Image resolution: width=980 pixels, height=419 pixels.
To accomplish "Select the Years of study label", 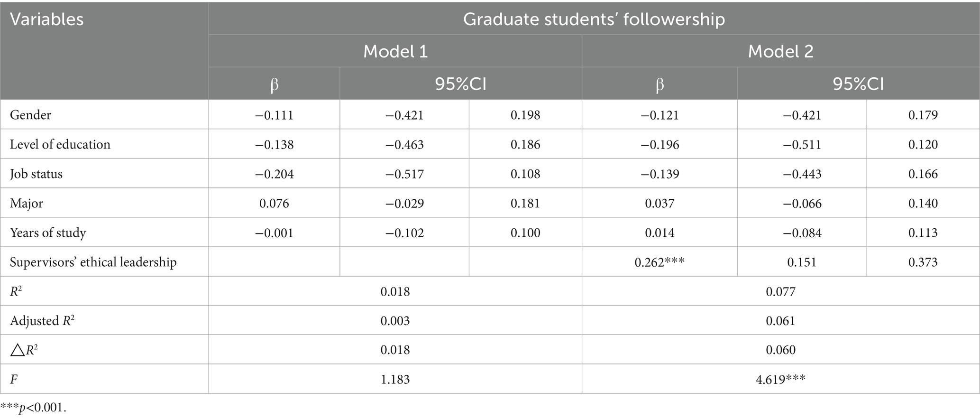I will point(48,233).
